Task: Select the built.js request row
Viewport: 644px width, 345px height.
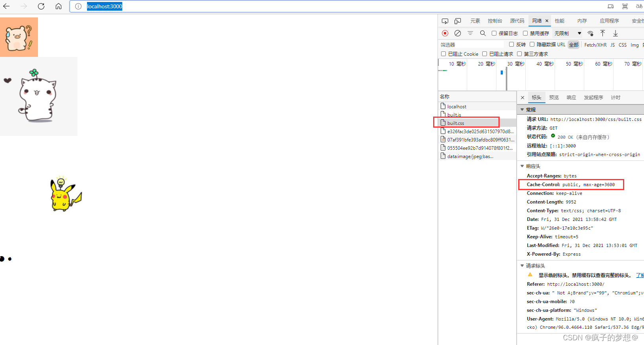Action: coord(477,115)
